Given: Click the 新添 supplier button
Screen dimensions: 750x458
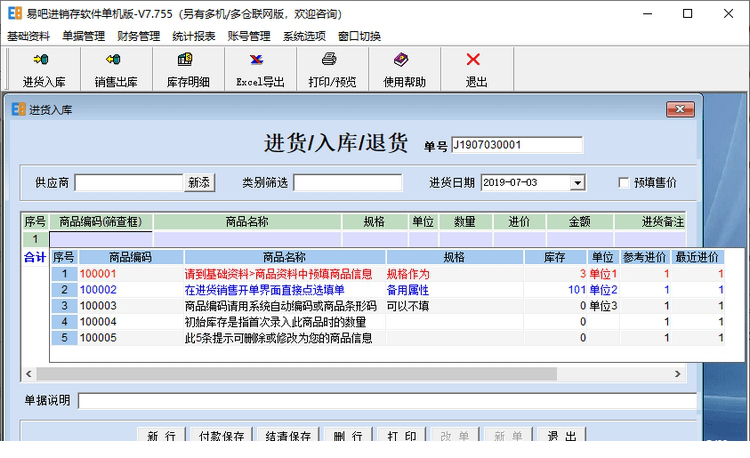Looking at the screenshot, I should 199,183.
